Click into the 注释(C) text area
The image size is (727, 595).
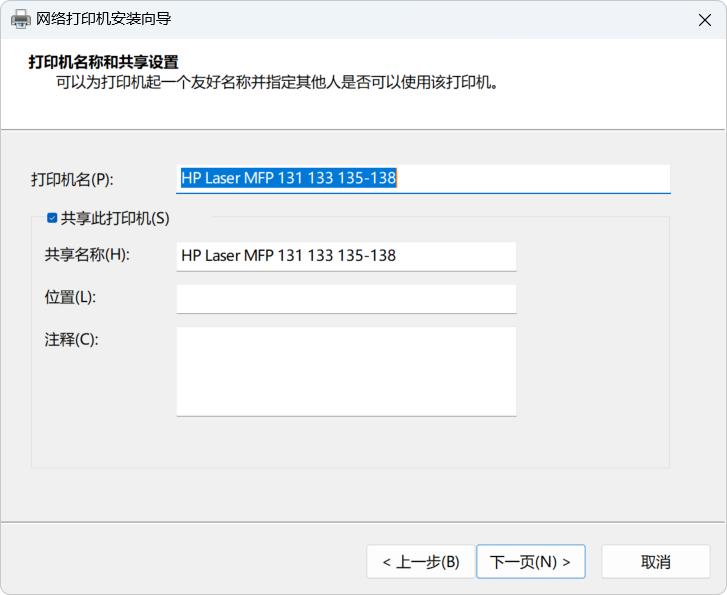[346, 371]
